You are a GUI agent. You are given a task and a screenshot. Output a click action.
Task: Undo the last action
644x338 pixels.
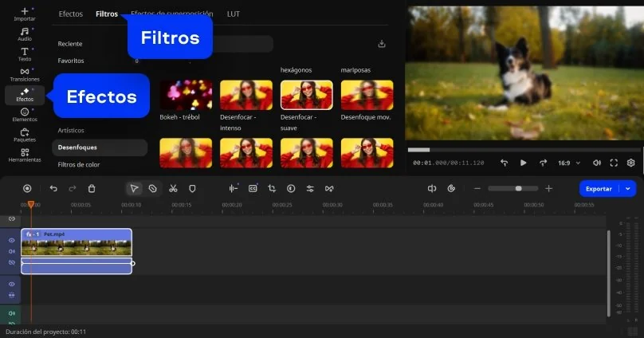tap(53, 188)
